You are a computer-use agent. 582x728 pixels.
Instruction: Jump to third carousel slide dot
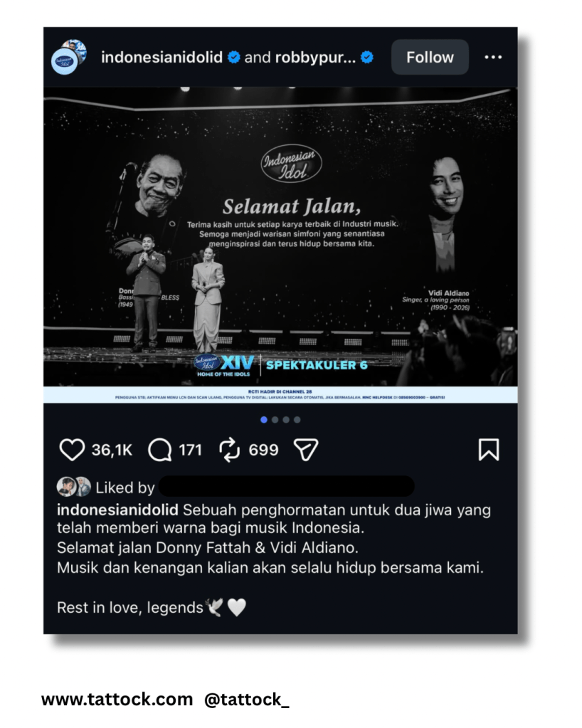tap(286, 420)
